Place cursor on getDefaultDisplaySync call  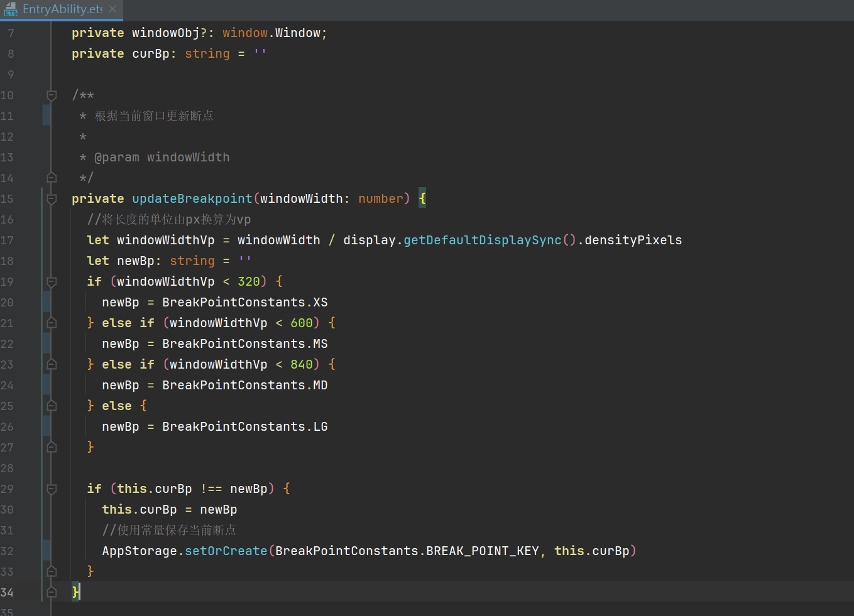pyautogui.click(x=483, y=240)
